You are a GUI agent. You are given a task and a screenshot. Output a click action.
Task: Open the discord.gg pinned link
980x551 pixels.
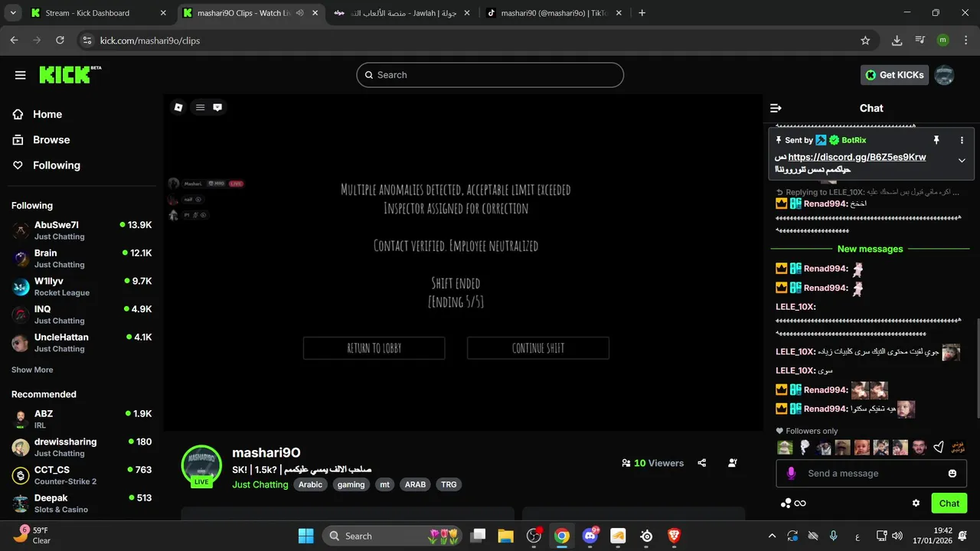(x=857, y=157)
